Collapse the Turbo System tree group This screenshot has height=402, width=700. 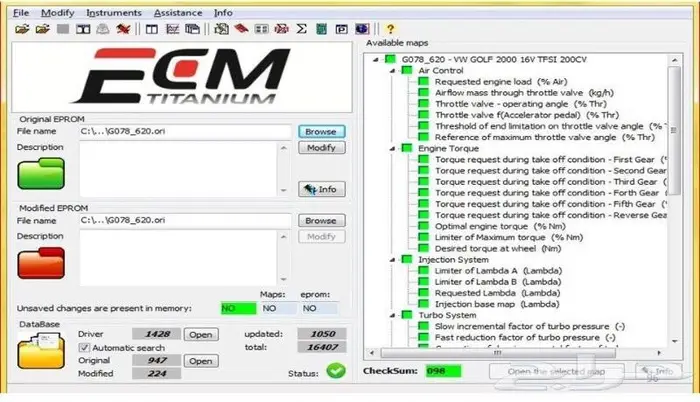[396, 315]
